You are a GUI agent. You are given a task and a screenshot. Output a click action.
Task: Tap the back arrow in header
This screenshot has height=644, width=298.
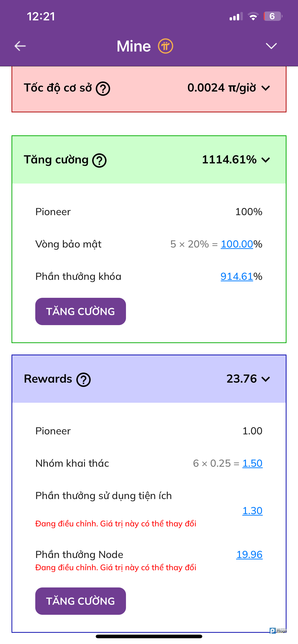[x=20, y=46]
